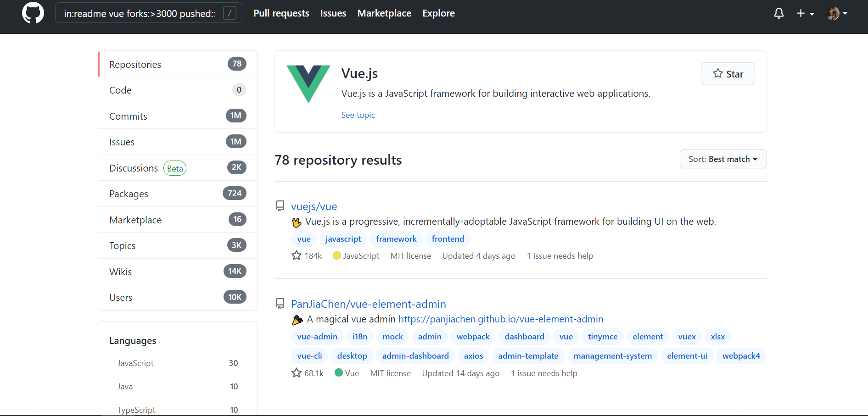Click the repo icon beside vuejs/vue
The width and height of the screenshot is (868, 416).
tap(280, 206)
